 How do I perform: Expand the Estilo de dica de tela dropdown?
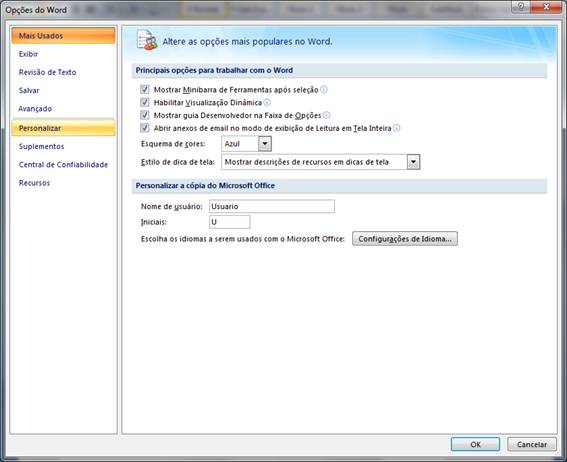tap(413, 162)
